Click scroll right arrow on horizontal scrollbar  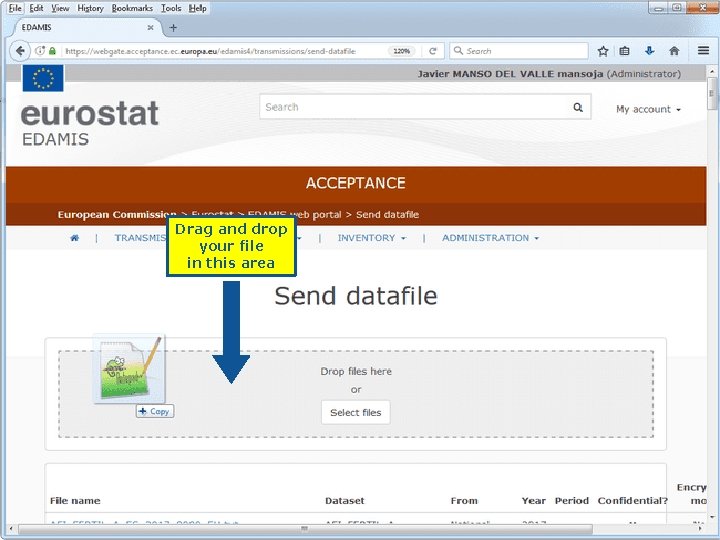pyautogui.click(x=701, y=529)
